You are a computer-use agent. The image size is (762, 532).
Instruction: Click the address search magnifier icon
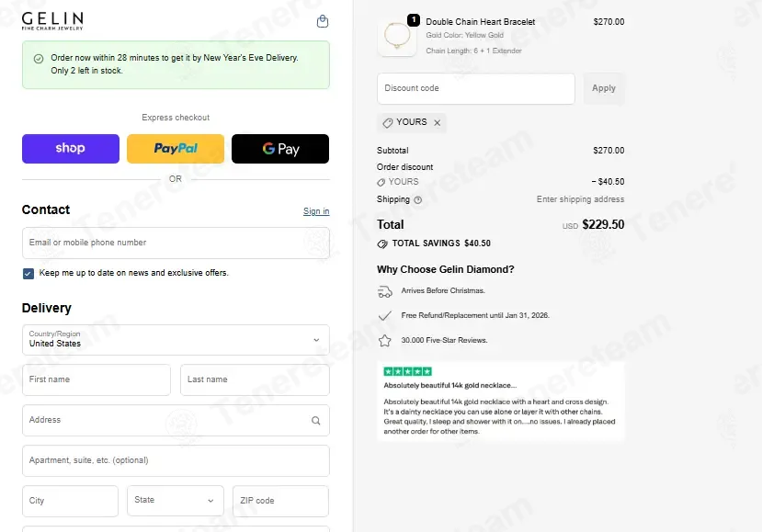click(316, 420)
